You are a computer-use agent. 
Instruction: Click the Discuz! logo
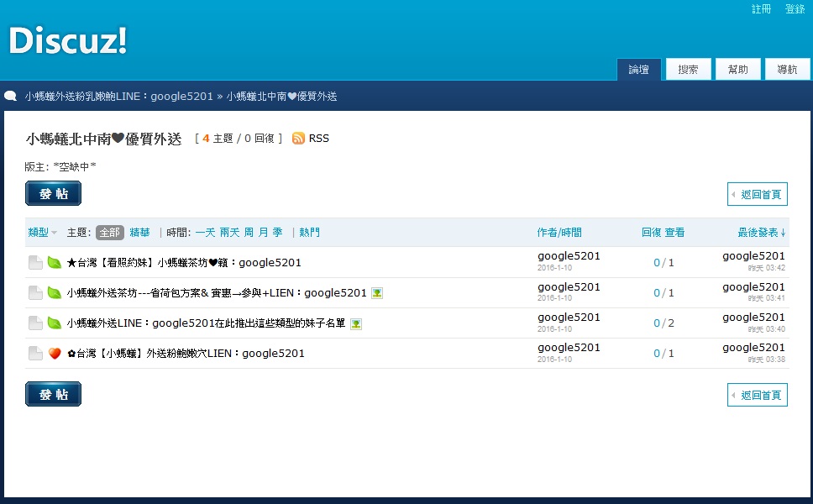(x=68, y=40)
